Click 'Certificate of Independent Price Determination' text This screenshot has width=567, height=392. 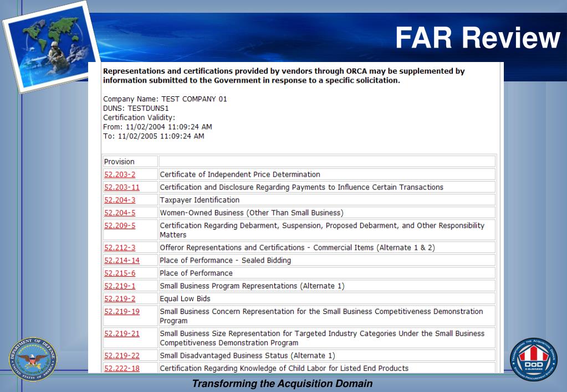click(x=240, y=174)
